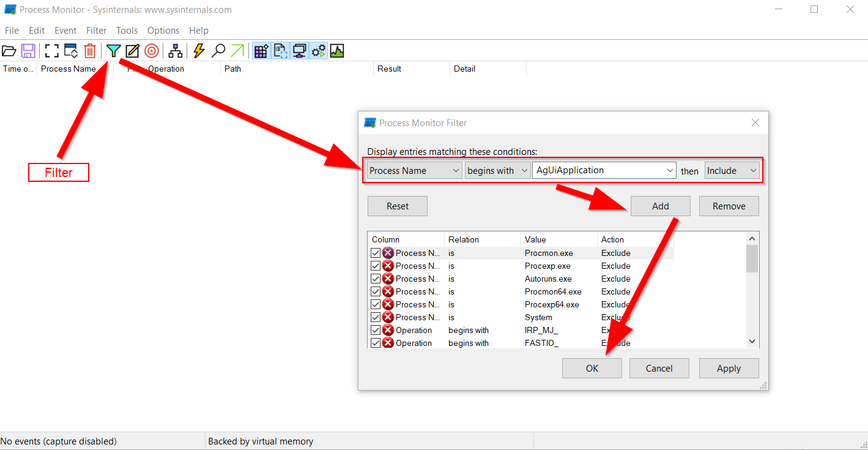Toggle Show Profiling Events graph icon
The height and width of the screenshot is (450, 868).
[337, 51]
